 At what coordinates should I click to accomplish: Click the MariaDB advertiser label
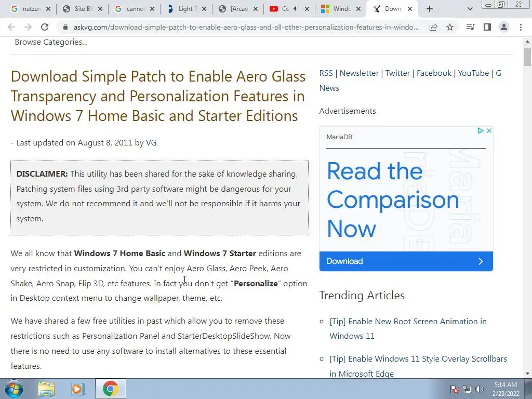pyautogui.click(x=339, y=137)
